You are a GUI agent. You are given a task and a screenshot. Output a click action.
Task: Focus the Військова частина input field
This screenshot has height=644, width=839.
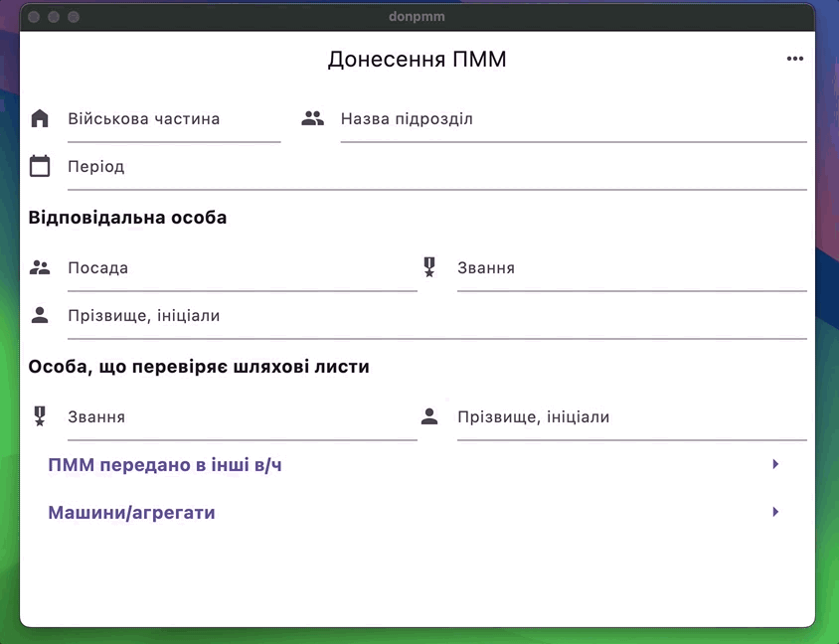[174, 119]
